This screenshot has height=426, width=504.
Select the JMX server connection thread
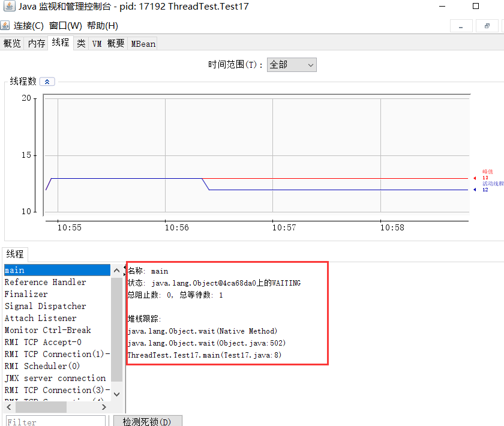(x=57, y=378)
